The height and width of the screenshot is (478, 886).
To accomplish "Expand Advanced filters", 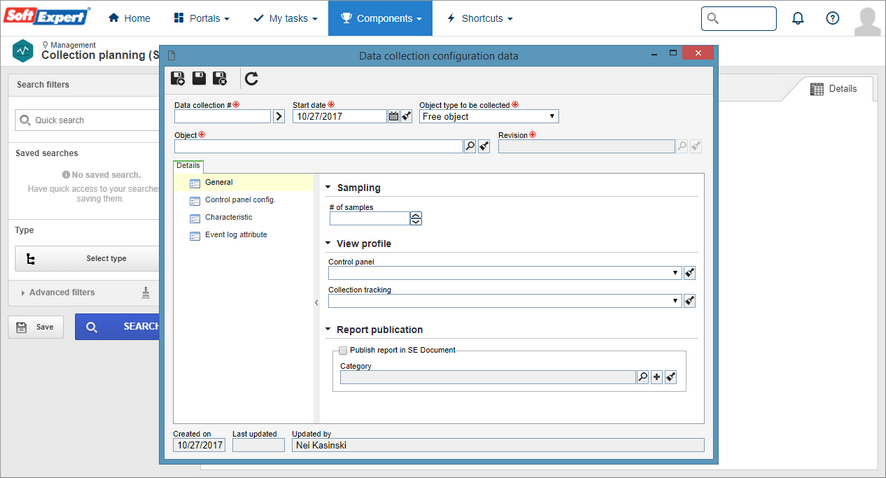I will (58, 293).
